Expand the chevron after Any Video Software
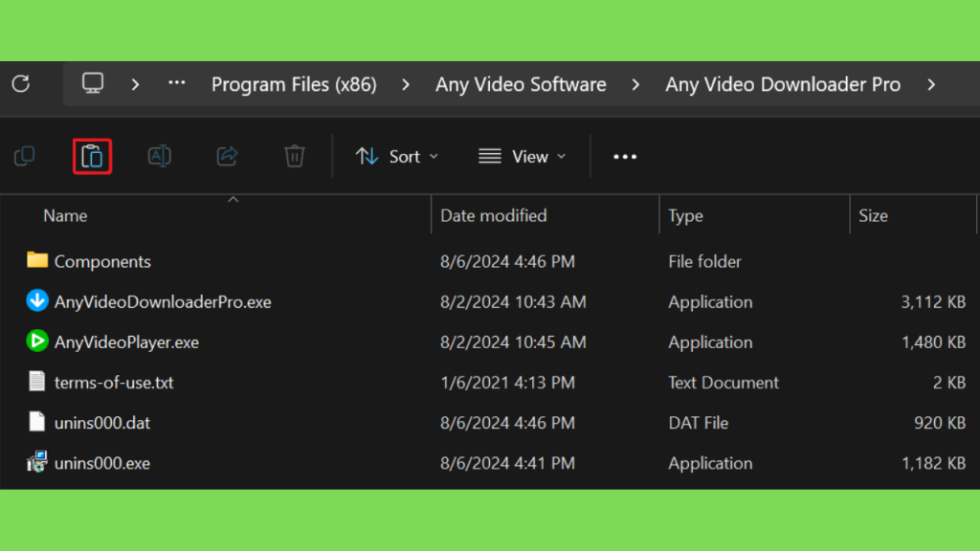980x551 pixels. point(635,84)
